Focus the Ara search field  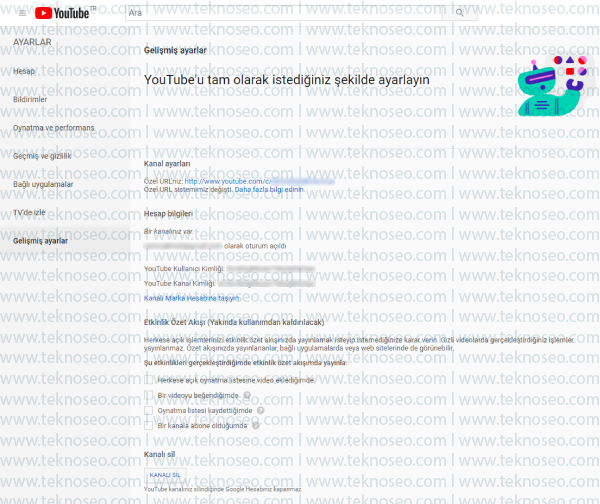pyautogui.click(x=284, y=13)
